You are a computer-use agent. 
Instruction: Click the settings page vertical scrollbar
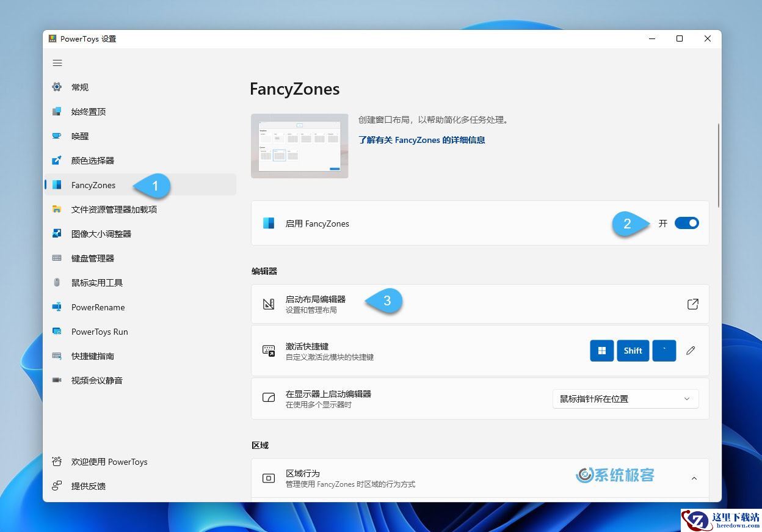[x=719, y=165]
